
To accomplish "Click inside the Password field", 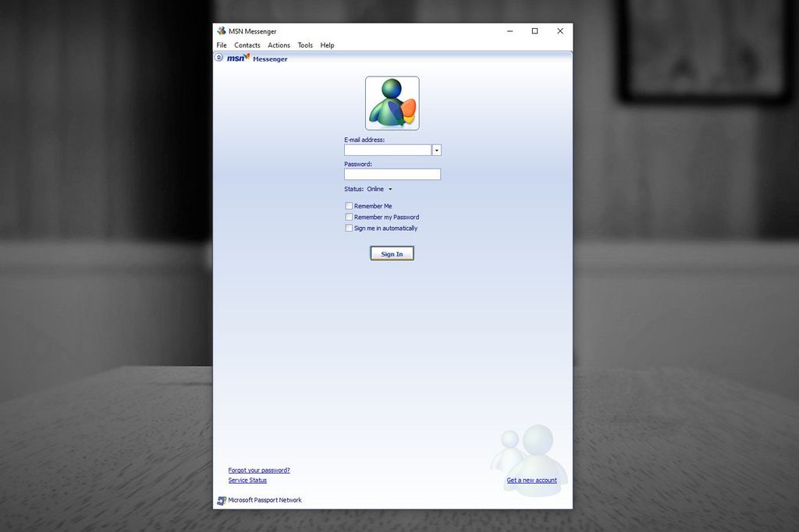I will (x=392, y=174).
